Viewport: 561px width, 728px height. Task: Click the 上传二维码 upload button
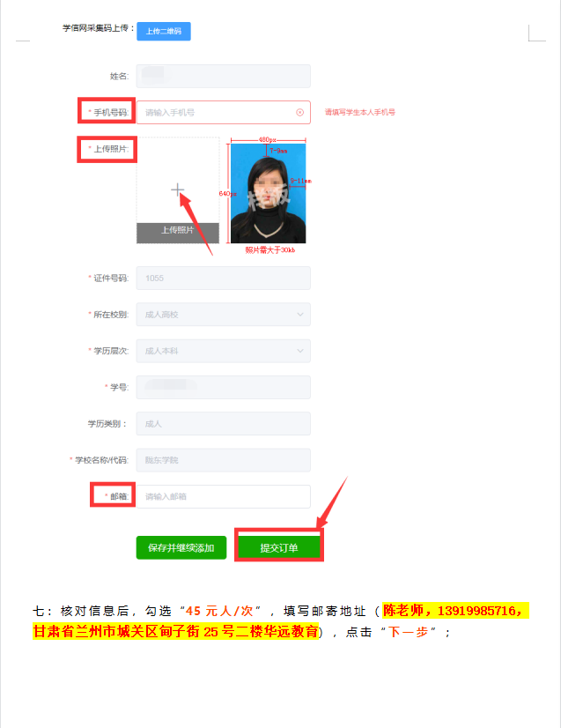tap(163, 31)
